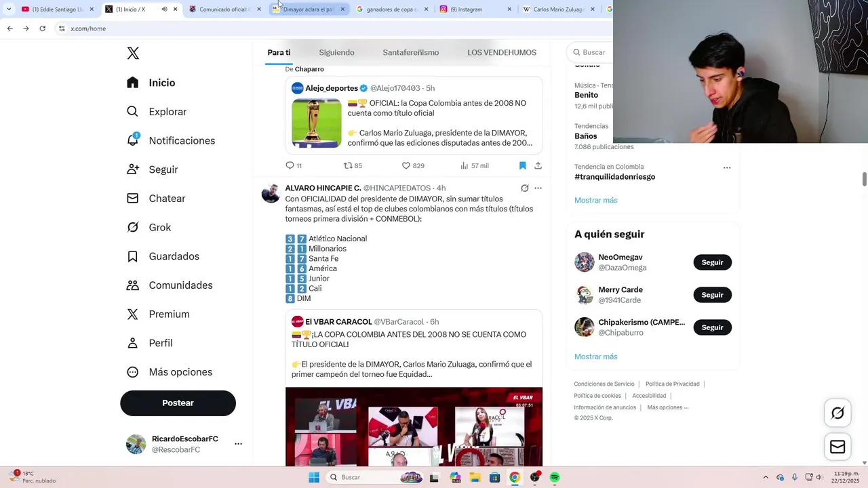Screen dimensions: 868x488
Task: Open Spotify from taskbar
Action: [x=555, y=477]
